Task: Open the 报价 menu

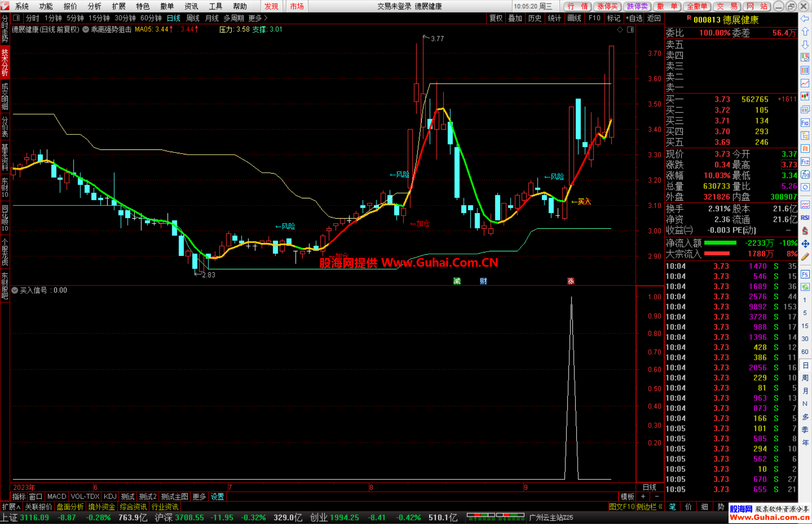Action: [x=70, y=6]
